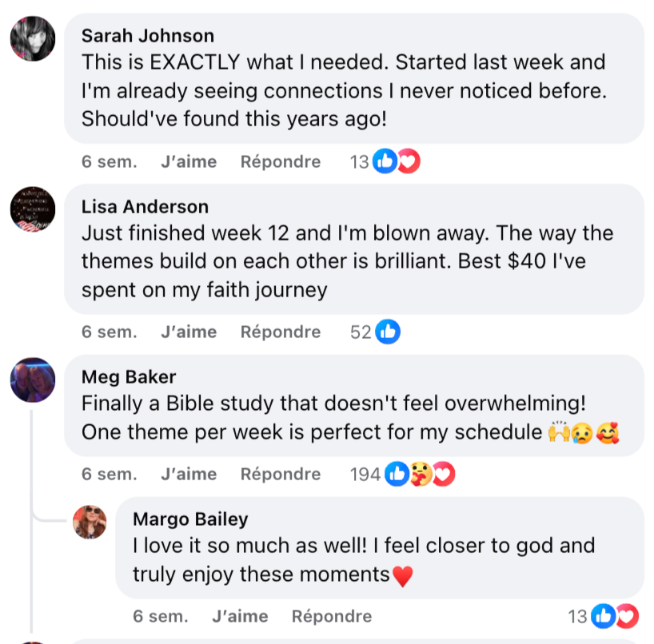Click the 194 reaction count on Meg Baker's comment

pos(364,474)
